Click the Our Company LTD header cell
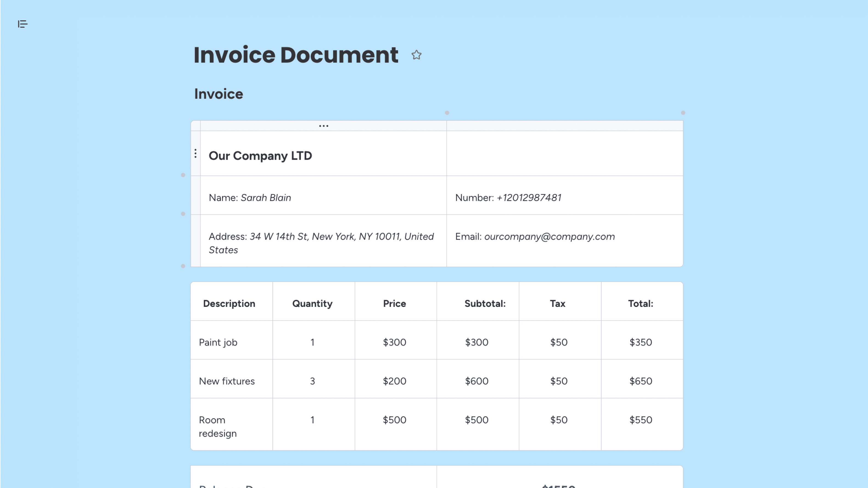This screenshot has width=868, height=488. pyautogui.click(x=261, y=155)
